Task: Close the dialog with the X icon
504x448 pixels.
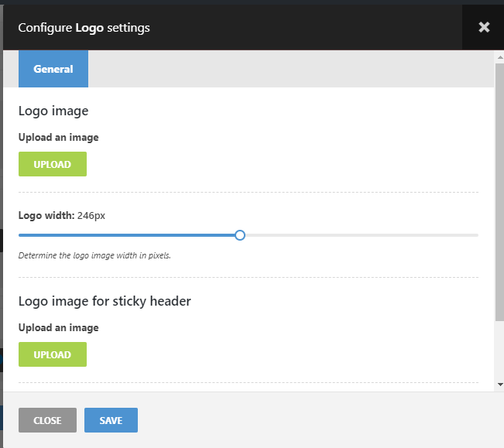Action: 484,27
